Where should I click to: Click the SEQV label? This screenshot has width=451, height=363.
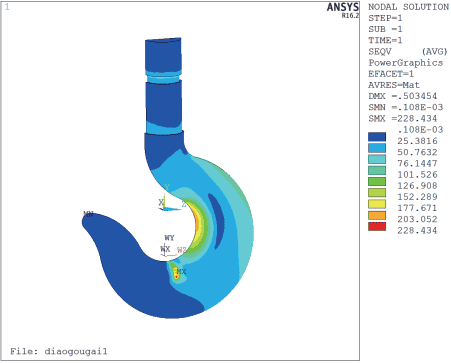[x=380, y=52]
